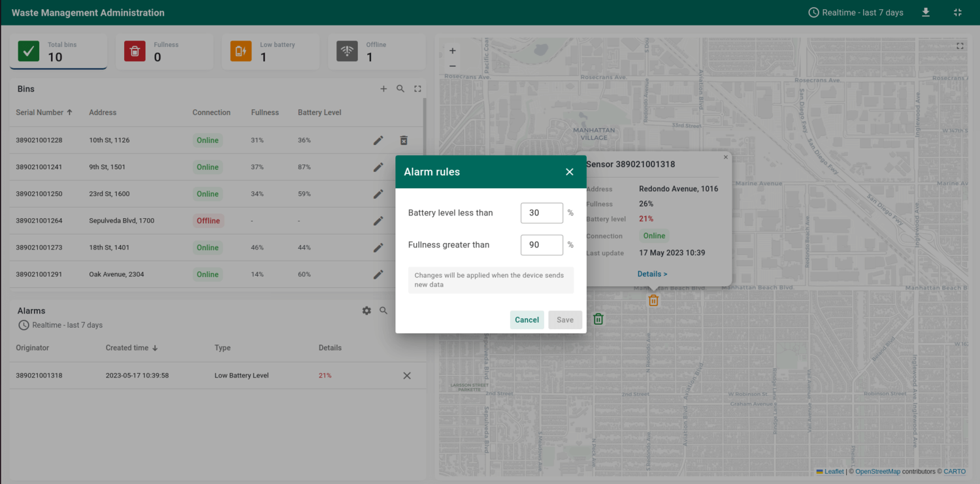Open Alarms settings gear icon

(x=367, y=311)
